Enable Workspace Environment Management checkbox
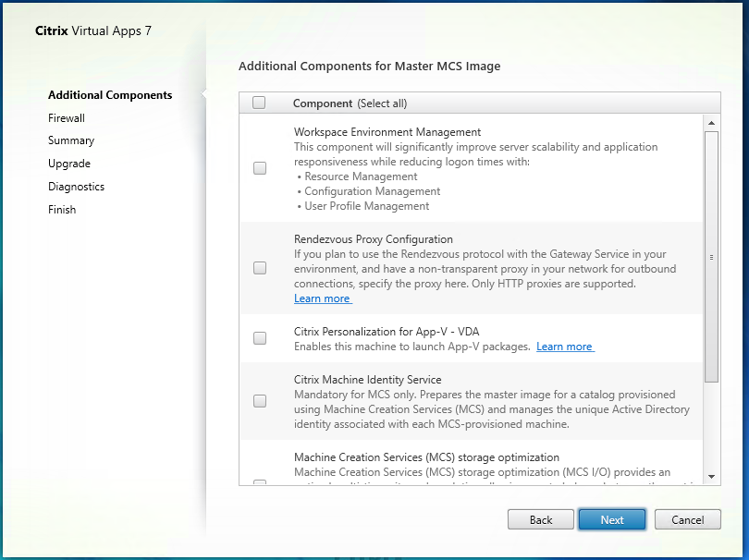The image size is (749, 560). tap(260, 168)
